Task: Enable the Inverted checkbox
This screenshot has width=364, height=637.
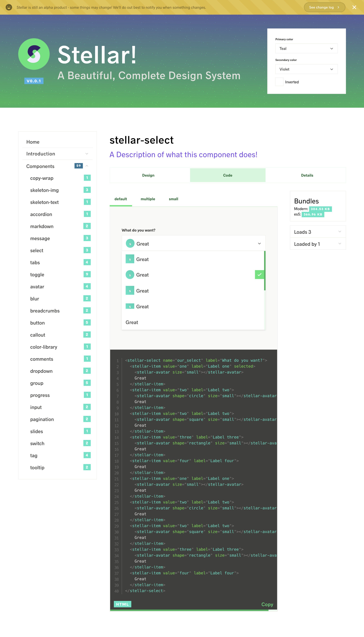Action: coord(279,82)
